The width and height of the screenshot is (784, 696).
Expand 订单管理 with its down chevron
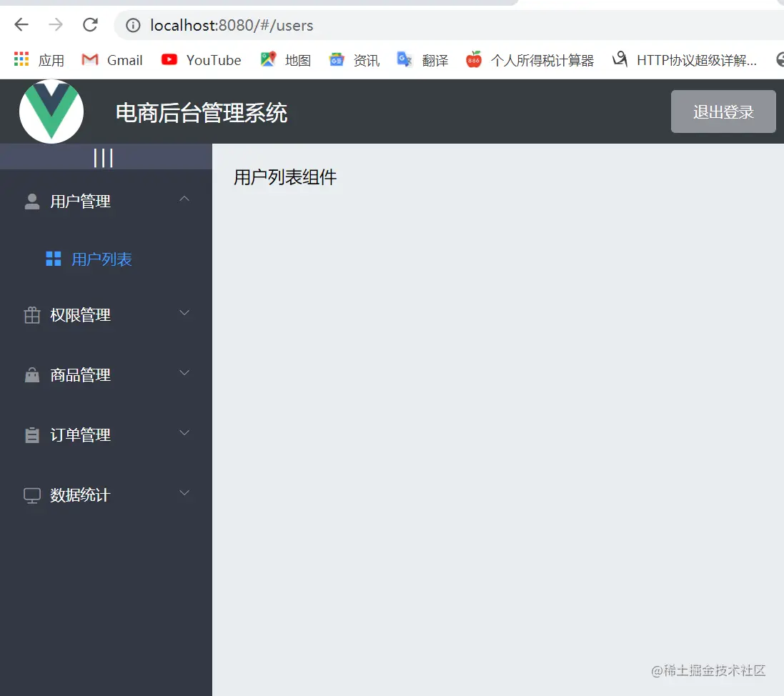pos(184,433)
